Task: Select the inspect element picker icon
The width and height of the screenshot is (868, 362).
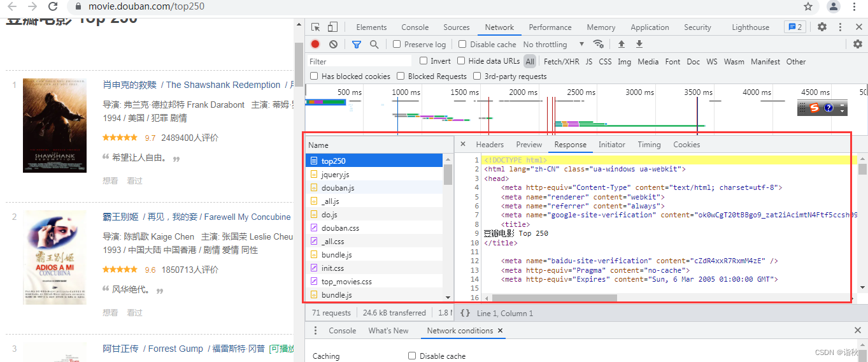Action: coord(316,27)
